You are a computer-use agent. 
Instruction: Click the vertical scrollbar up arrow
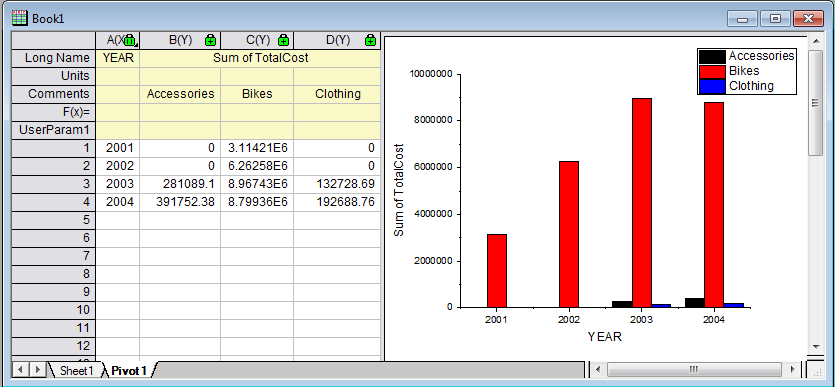815,40
